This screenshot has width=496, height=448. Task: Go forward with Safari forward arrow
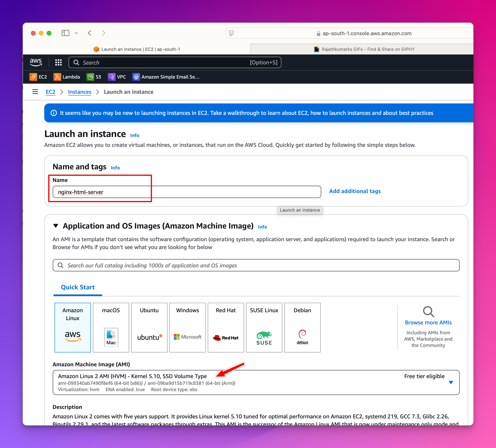(103, 33)
